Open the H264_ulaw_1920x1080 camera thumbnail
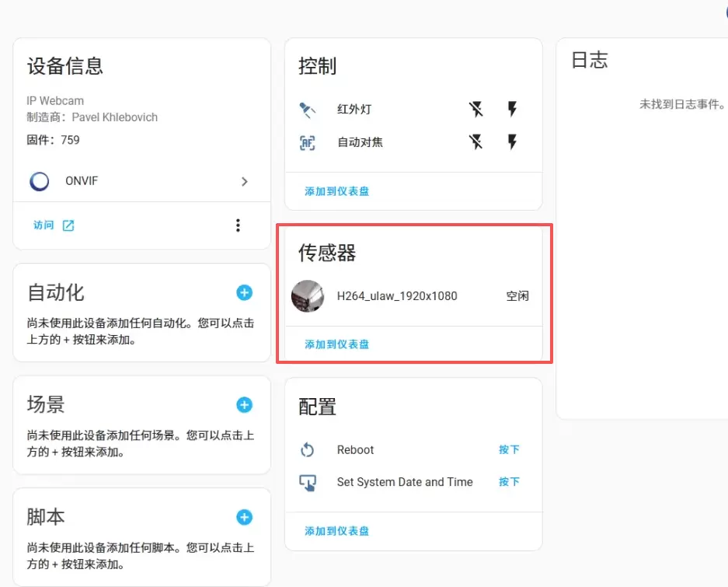Image resolution: width=728 pixels, height=587 pixels. (308, 296)
